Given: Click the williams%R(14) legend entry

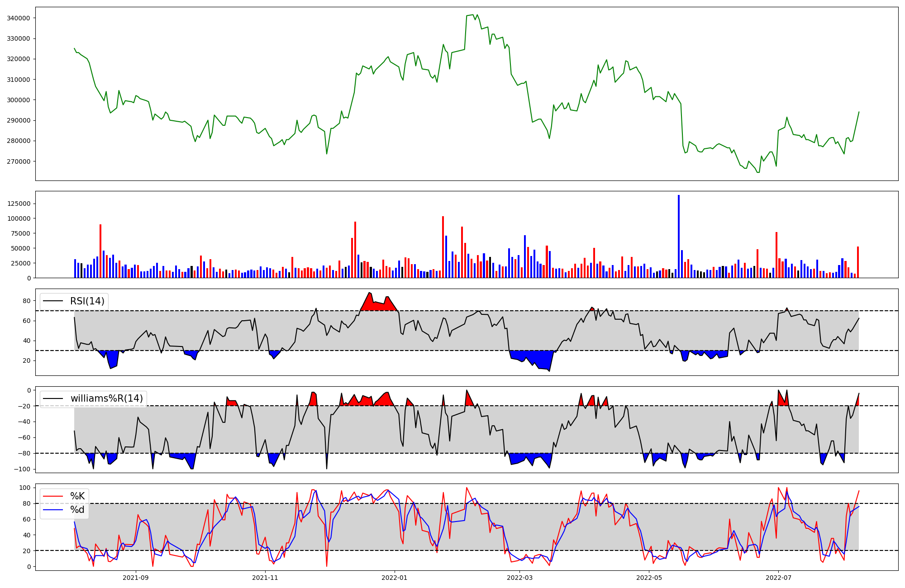Looking at the screenshot, I should 106,398.
